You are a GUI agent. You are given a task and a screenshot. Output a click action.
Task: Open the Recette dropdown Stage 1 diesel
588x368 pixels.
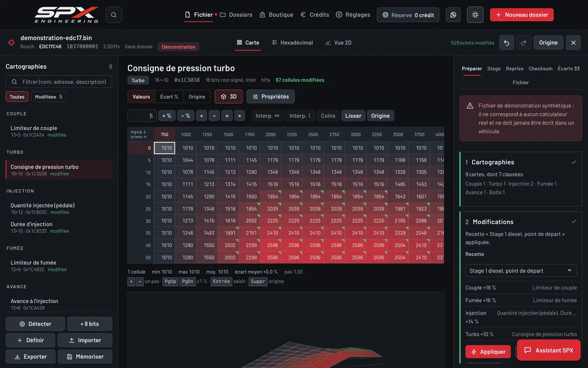[x=521, y=270]
